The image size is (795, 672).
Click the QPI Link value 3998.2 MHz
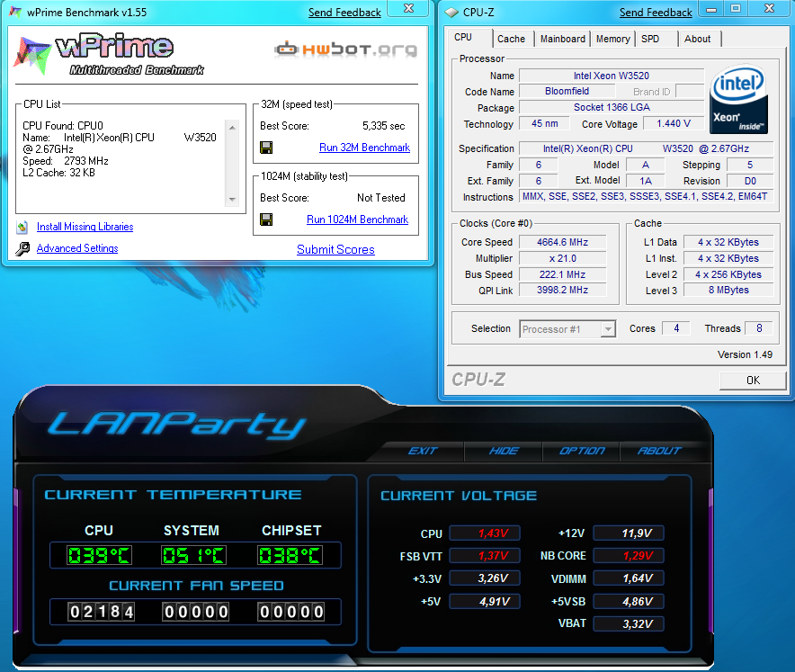[x=562, y=290]
